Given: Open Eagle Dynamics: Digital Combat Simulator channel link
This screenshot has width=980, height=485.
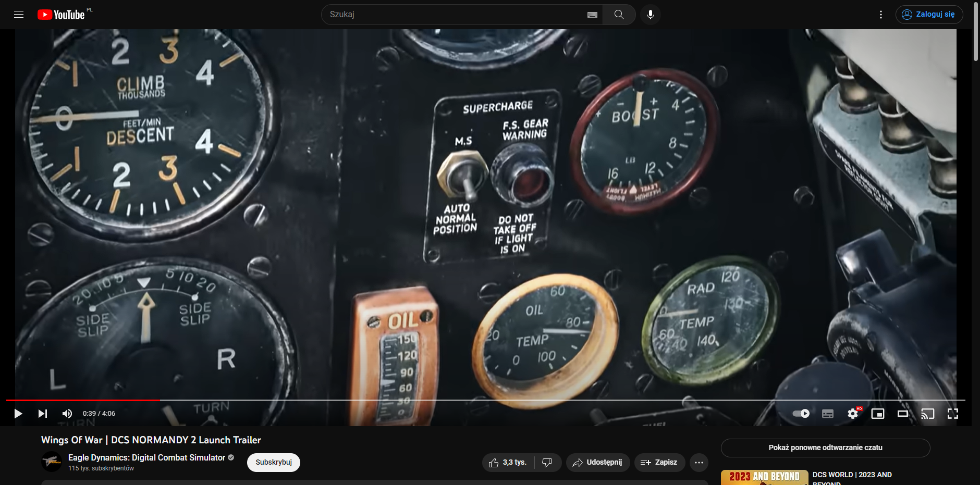Looking at the screenshot, I should (x=146, y=457).
